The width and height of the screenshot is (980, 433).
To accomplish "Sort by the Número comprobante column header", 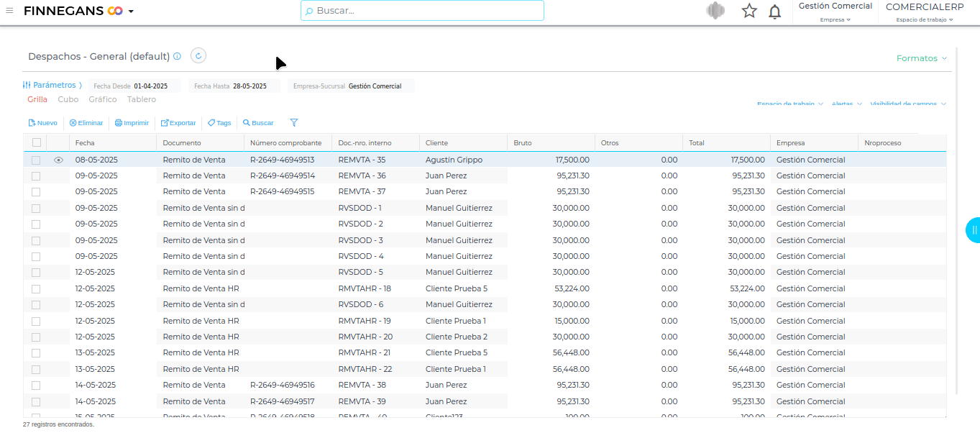I will [288, 142].
